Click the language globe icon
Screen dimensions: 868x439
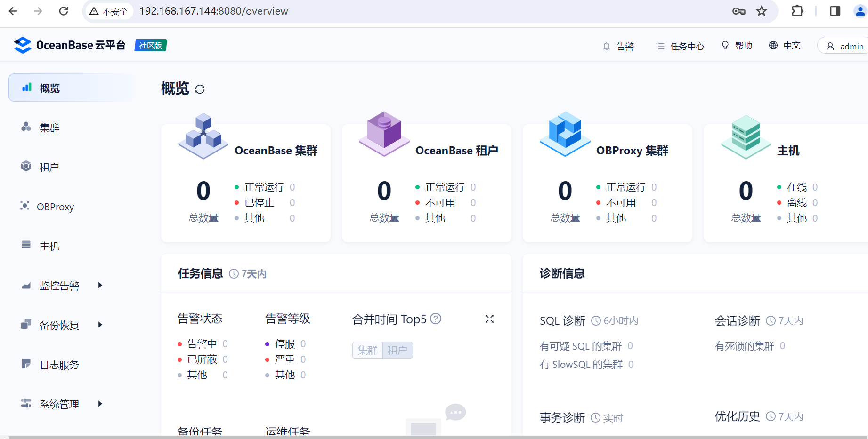(x=773, y=45)
